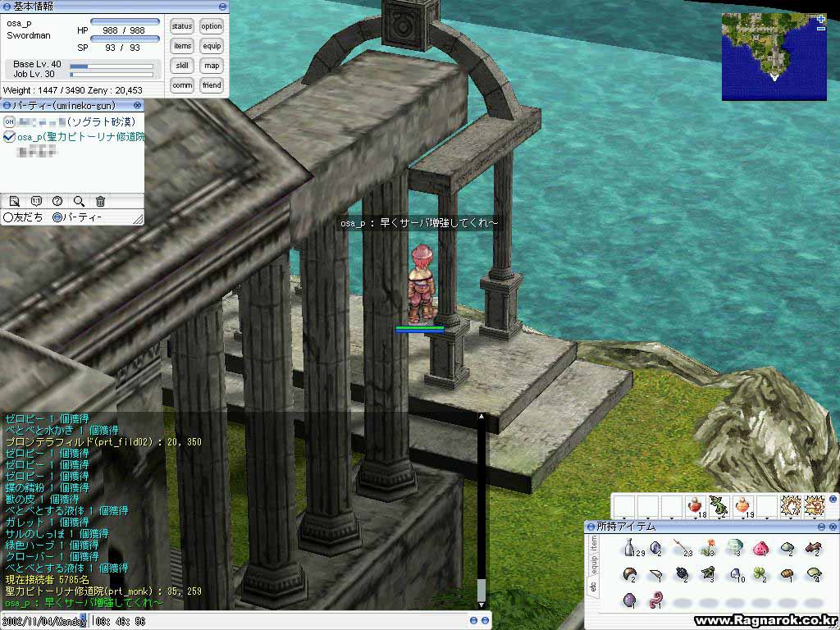The height and width of the screenshot is (630, 840).
Task: Select the 友だち radio button
Action: [8, 217]
